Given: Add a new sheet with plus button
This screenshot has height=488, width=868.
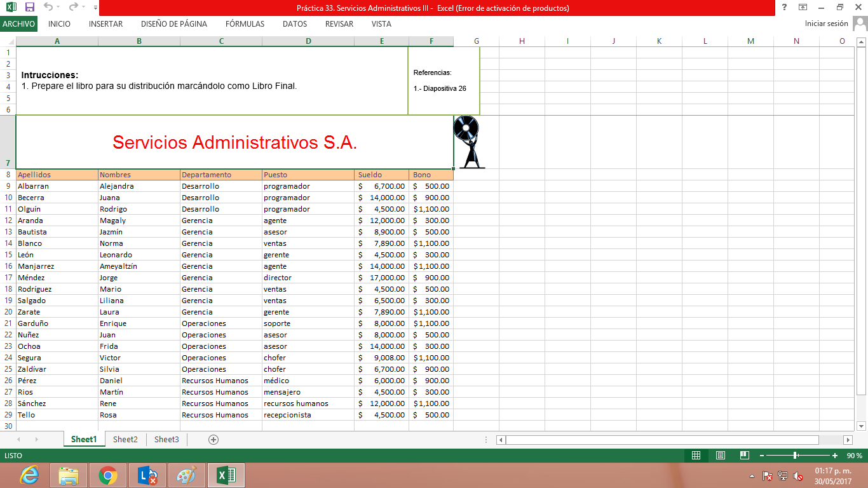Looking at the screenshot, I should click(214, 439).
